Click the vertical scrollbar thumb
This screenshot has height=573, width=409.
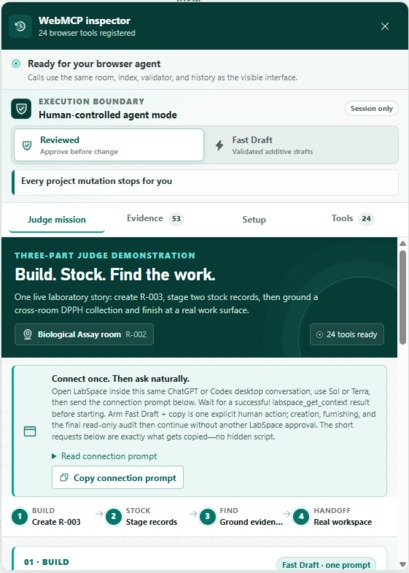pyautogui.click(x=402, y=297)
